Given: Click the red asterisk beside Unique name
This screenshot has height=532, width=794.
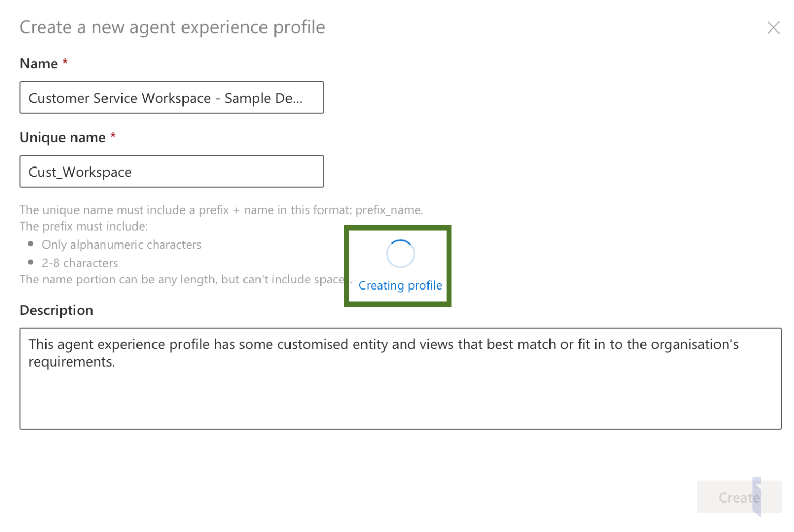Looking at the screenshot, I should pos(113,136).
